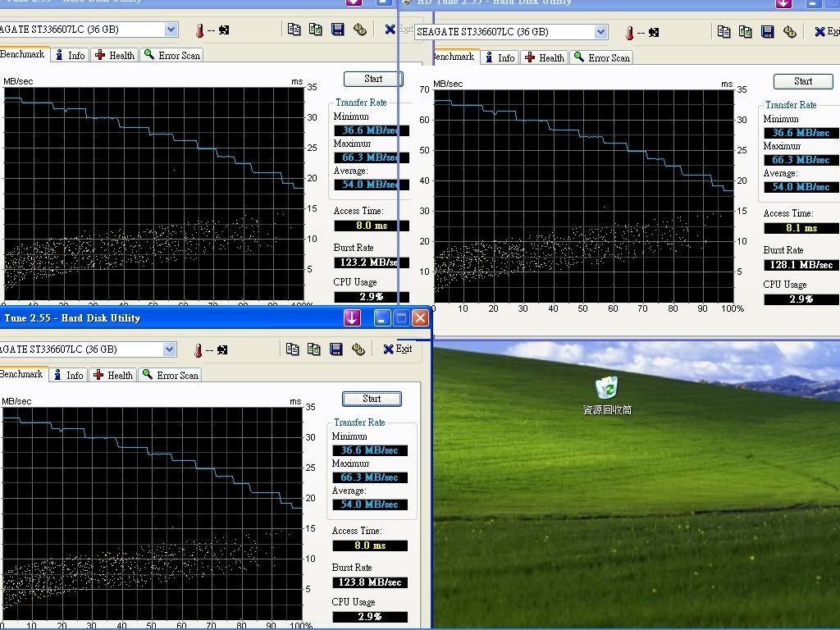
Task: Switch to Health tab in active Tune 2.55 window
Action: coord(113,375)
